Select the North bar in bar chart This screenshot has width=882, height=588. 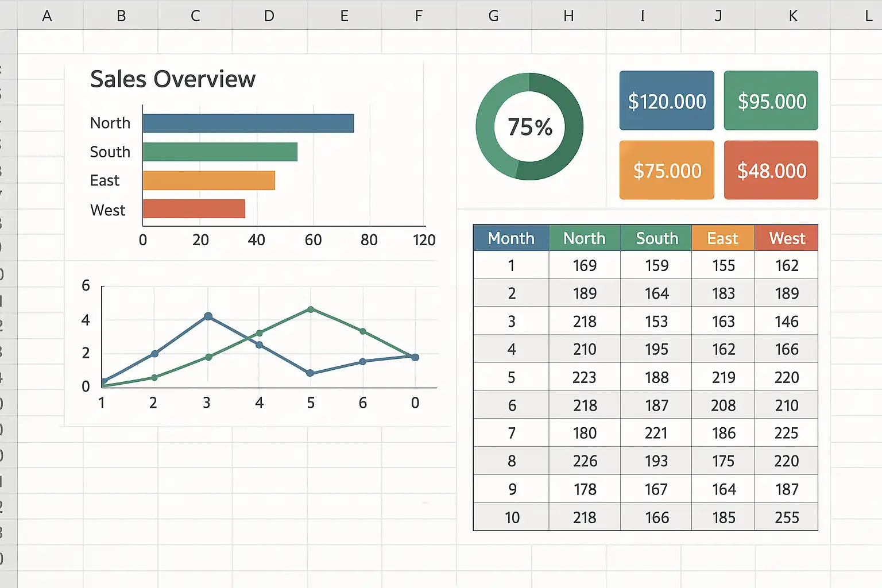248,123
